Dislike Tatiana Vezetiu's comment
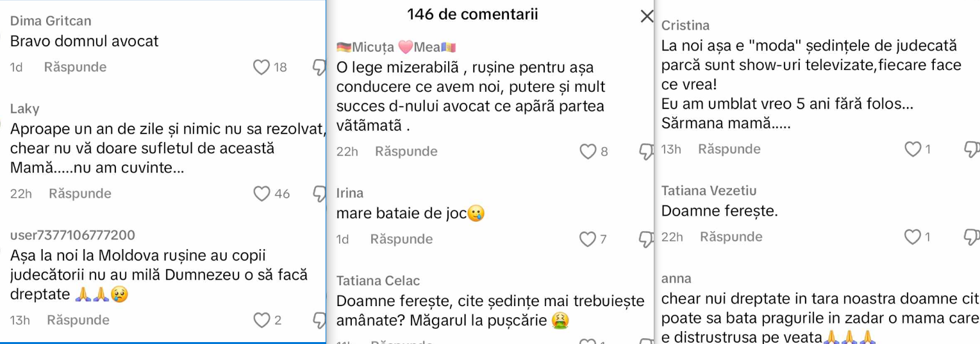 click(x=972, y=237)
